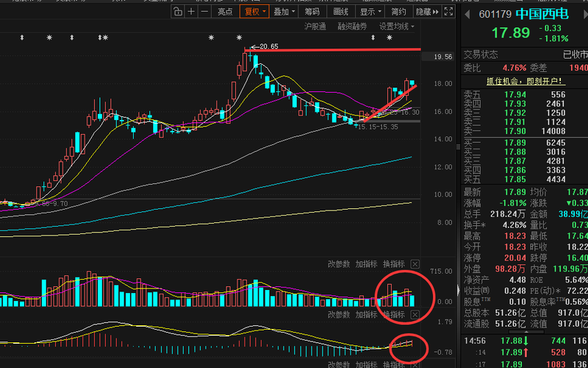Click the 涨停 price 20.04

(x=515, y=258)
